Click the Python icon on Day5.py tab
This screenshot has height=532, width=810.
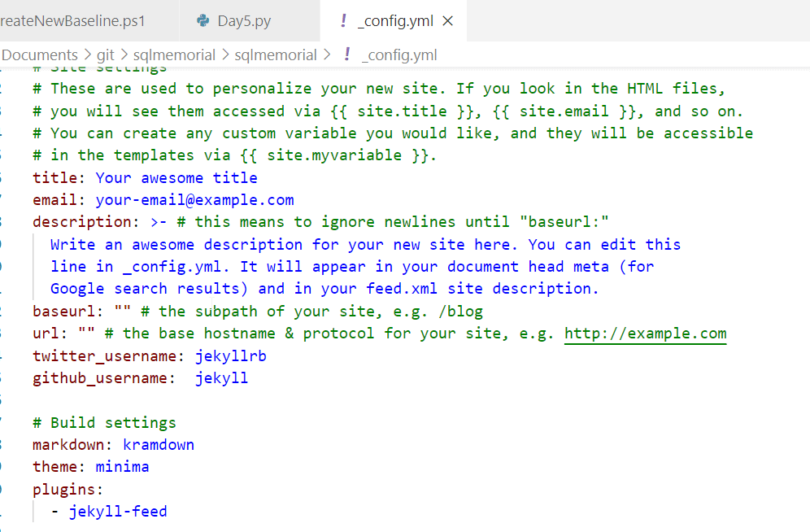pyautogui.click(x=203, y=20)
